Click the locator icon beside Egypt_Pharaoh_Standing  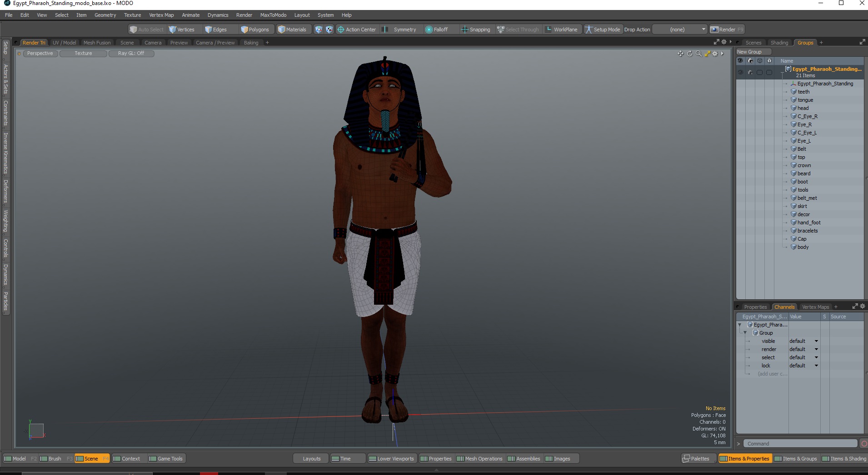(x=793, y=84)
